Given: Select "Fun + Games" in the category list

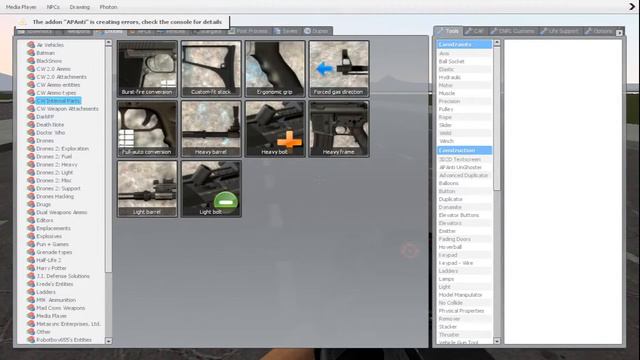Looking at the screenshot, I should [53, 244].
